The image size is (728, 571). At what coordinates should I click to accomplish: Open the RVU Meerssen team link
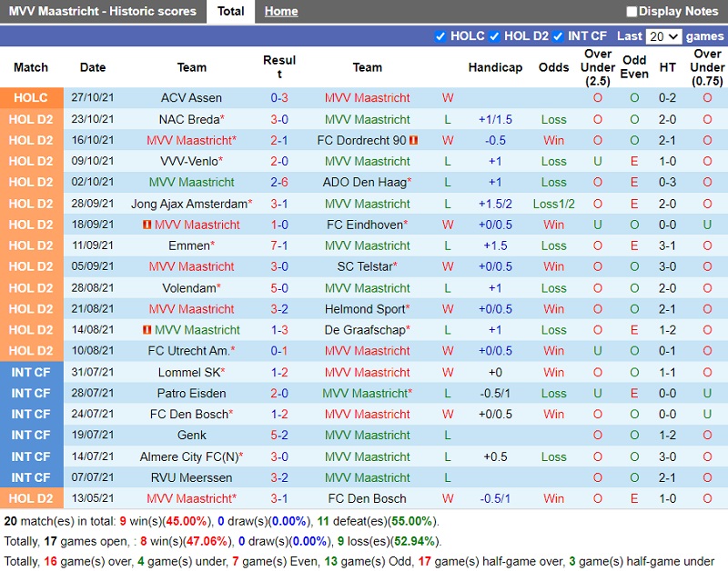(191, 477)
